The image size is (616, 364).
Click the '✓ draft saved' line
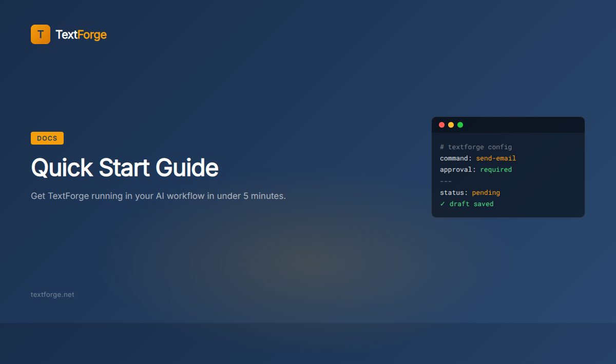point(467,204)
